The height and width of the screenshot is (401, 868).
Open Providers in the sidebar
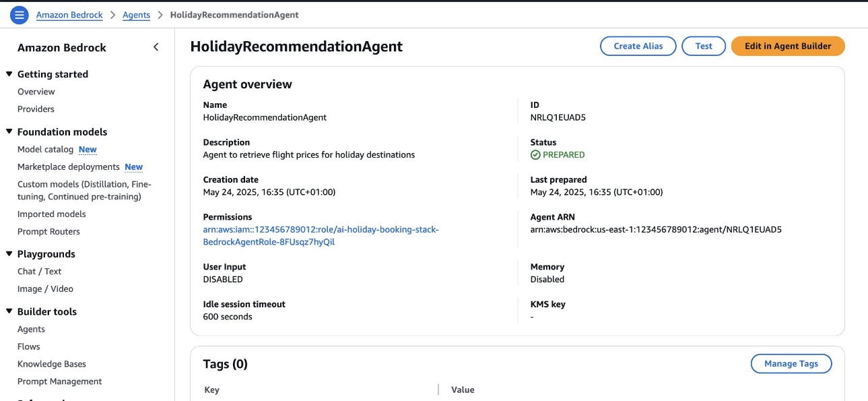(36, 109)
